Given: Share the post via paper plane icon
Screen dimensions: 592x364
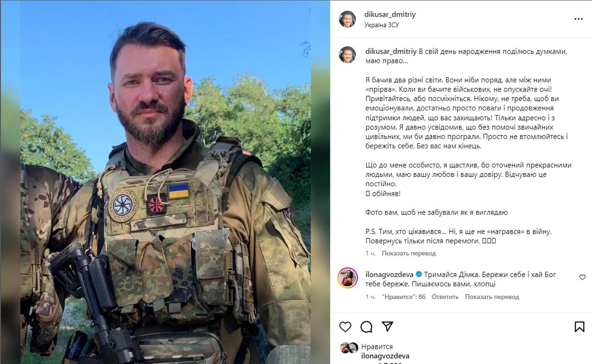Looking at the screenshot, I should click(387, 327).
